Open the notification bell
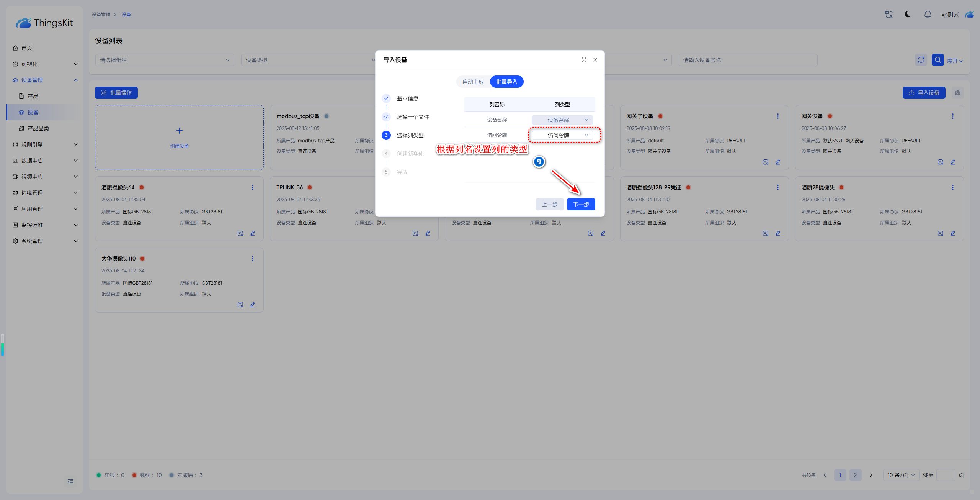Viewport: 980px width, 500px height. [x=928, y=15]
